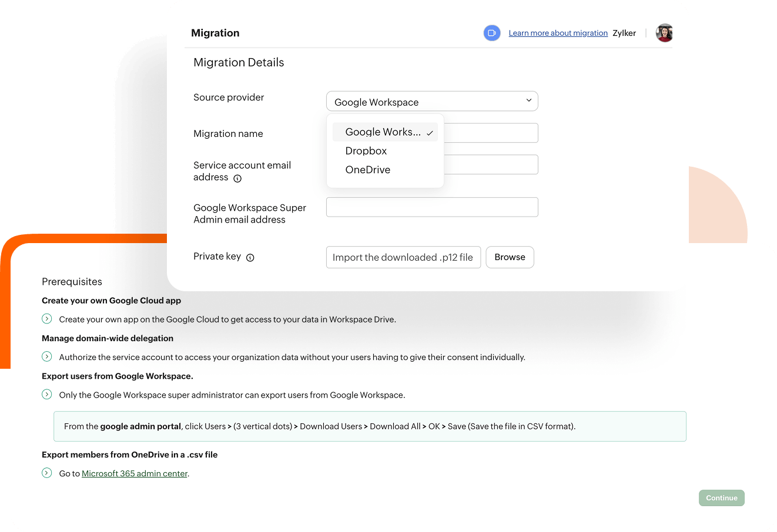Click the Service account email input field
This screenshot has height=532, width=777.
491,164
